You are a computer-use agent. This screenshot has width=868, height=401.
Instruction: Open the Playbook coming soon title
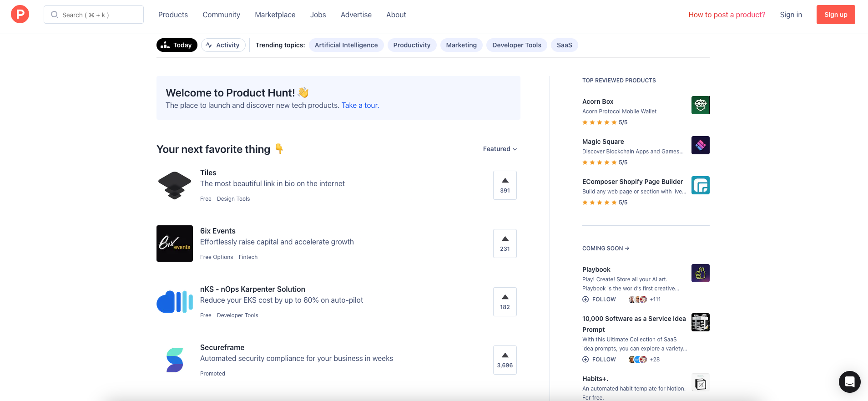[596, 269]
